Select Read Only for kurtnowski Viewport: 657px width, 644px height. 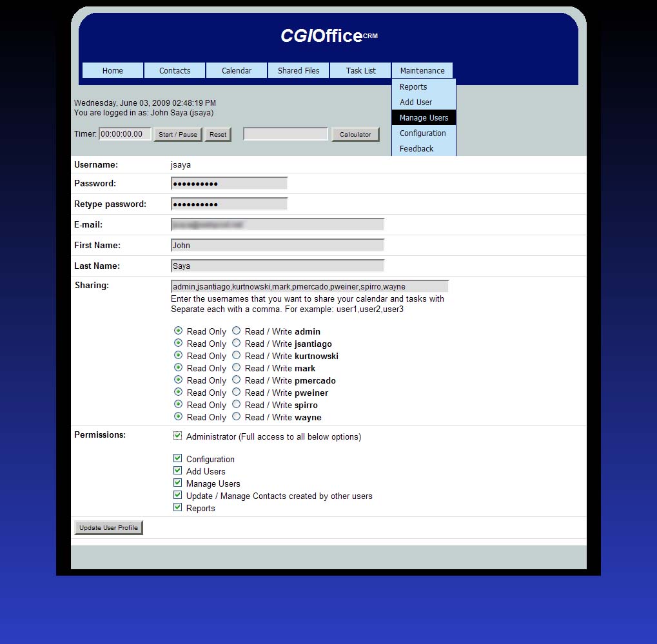[x=178, y=355]
